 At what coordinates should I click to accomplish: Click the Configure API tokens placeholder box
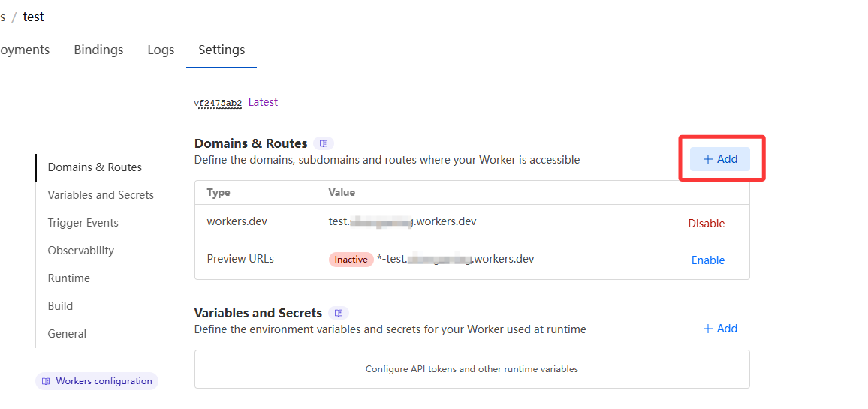point(472,369)
